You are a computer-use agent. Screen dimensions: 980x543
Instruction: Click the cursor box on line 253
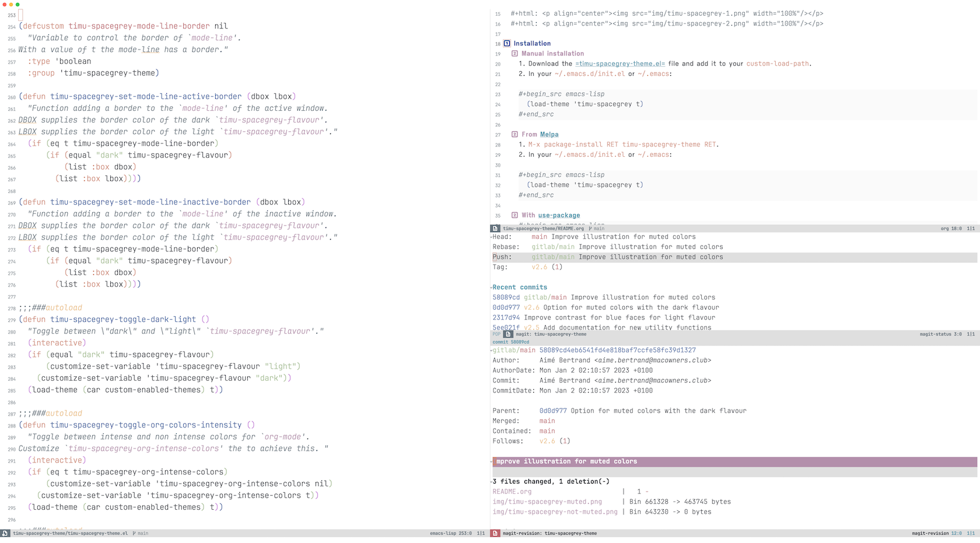[20, 15]
